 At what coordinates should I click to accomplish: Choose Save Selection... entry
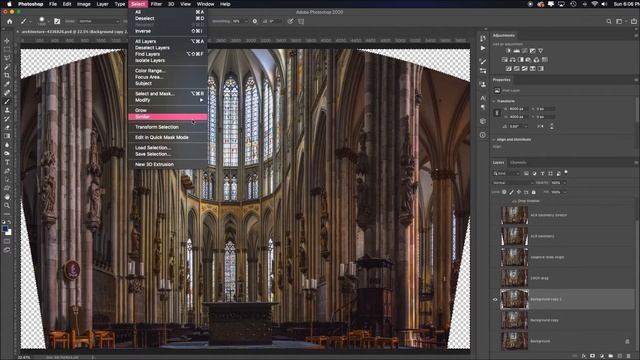coord(168,154)
